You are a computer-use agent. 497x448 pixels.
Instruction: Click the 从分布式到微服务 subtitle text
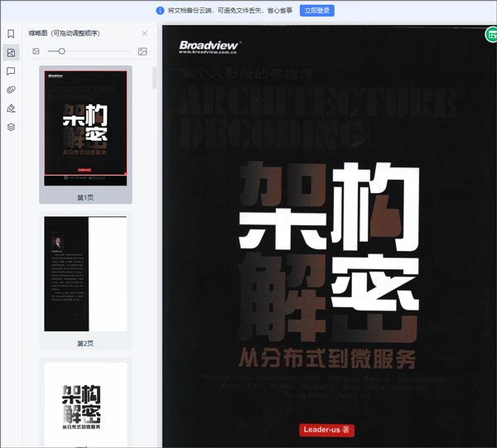pos(327,359)
